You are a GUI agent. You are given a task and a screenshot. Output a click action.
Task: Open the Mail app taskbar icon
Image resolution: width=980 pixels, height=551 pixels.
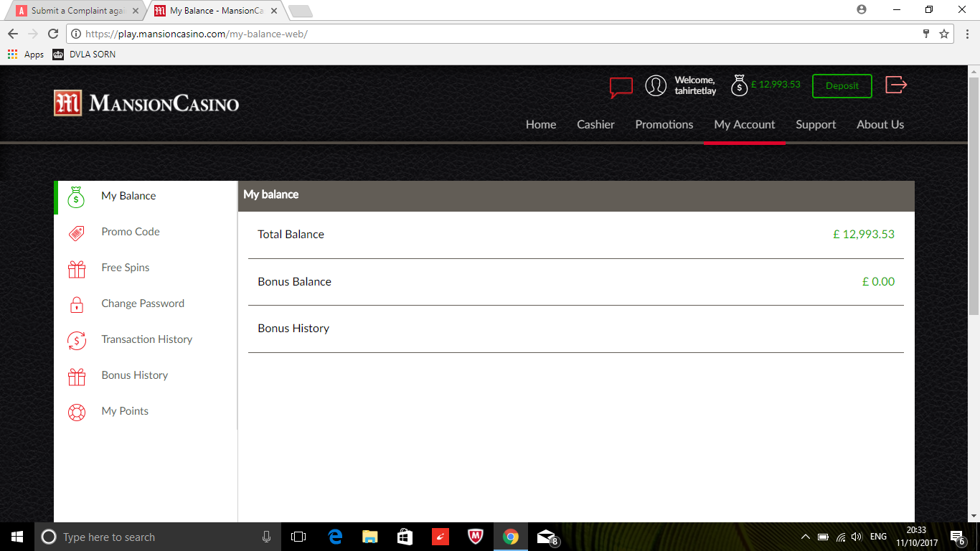click(x=547, y=537)
